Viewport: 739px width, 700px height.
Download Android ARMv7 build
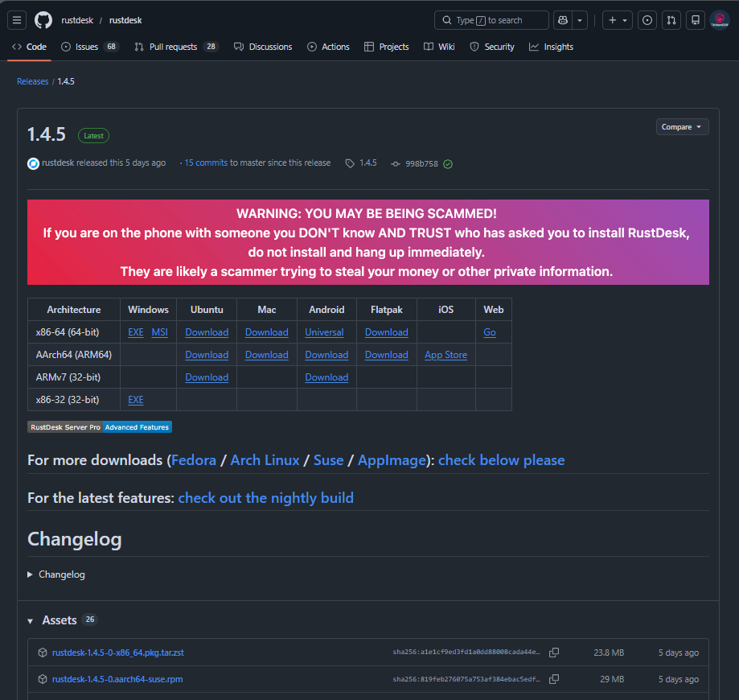[x=326, y=377]
